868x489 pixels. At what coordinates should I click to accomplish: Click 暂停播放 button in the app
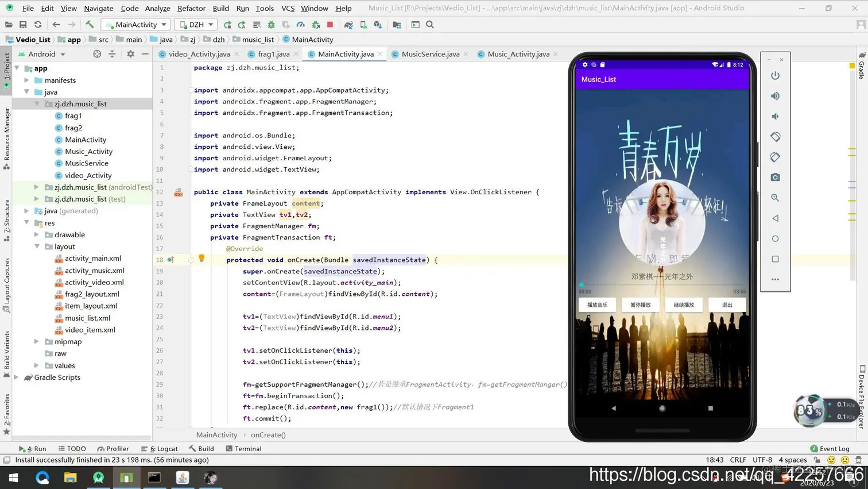(x=641, y=305)
